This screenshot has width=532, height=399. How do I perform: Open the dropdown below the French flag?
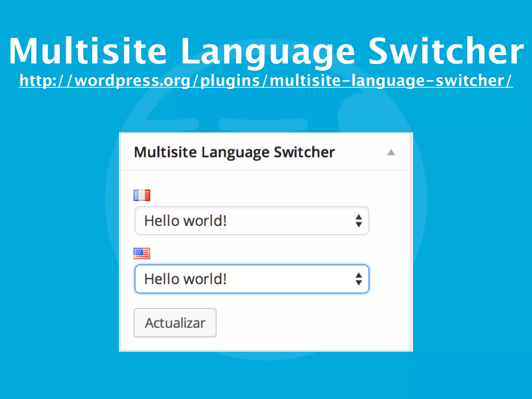coord(252,221)
